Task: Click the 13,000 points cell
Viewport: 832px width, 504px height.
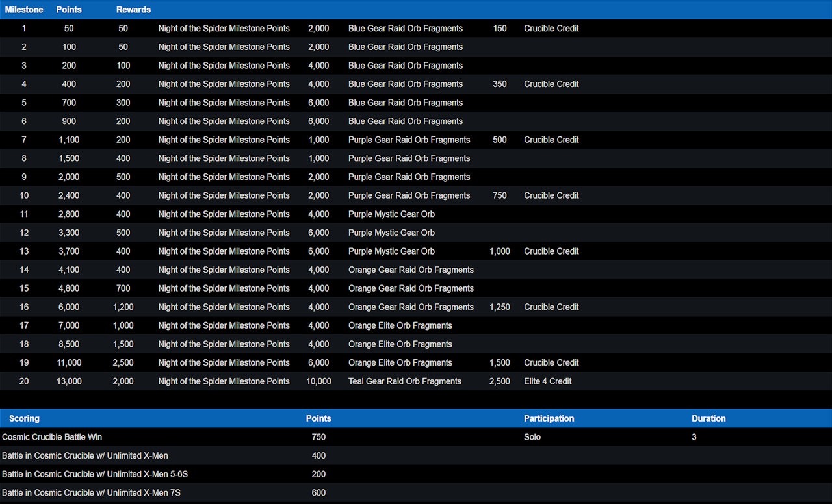Action: [69, 381]
